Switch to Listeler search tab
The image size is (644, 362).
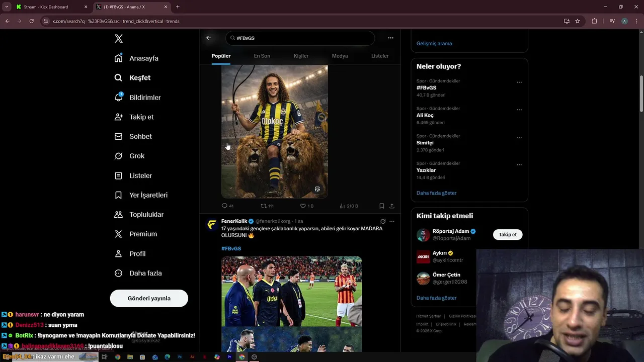pyautogui.click(x=380, y=56)
